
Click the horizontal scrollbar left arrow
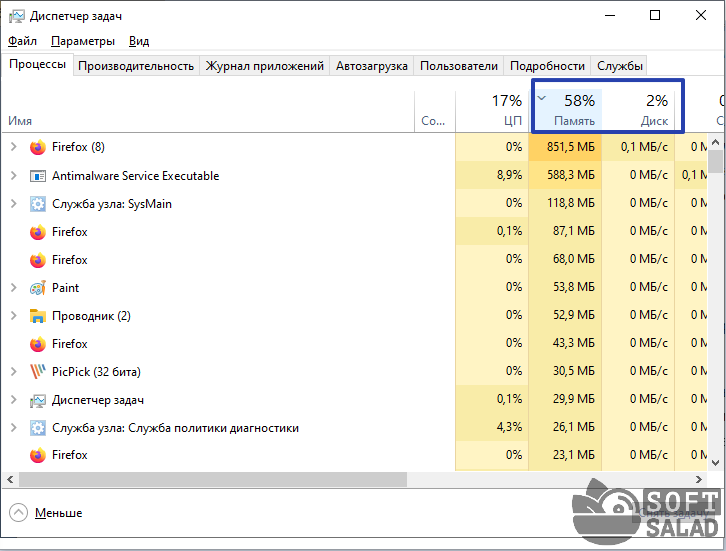(x=10, y=480)
